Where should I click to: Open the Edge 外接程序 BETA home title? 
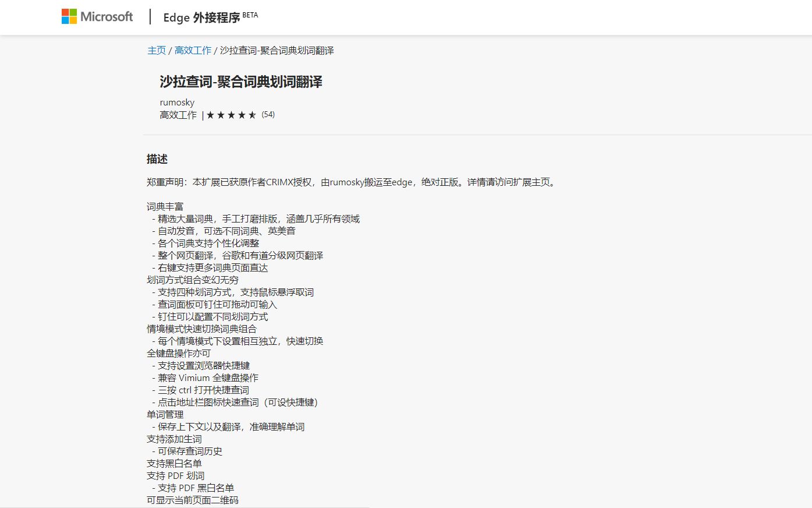(210, 17)
